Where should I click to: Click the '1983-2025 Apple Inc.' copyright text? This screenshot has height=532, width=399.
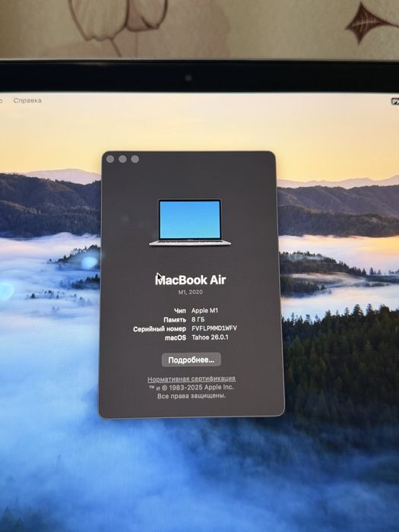click(201, 387)
